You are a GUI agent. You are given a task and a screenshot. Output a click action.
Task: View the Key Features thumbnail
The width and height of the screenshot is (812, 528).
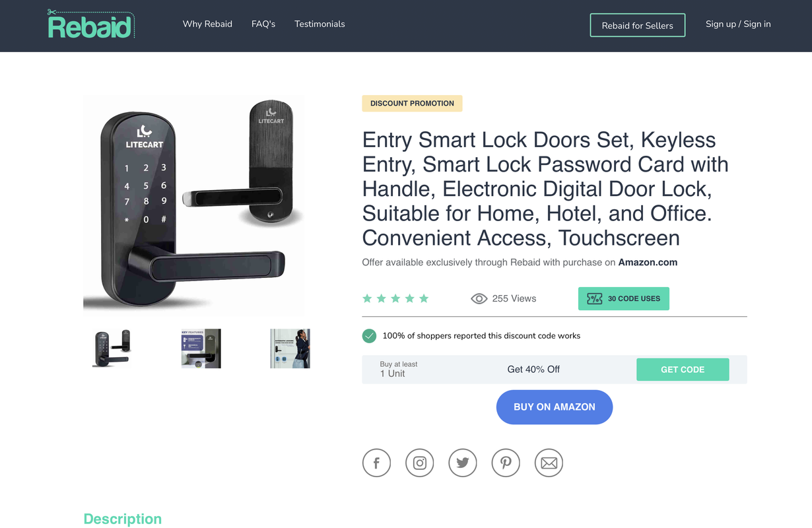click(201, 348)
